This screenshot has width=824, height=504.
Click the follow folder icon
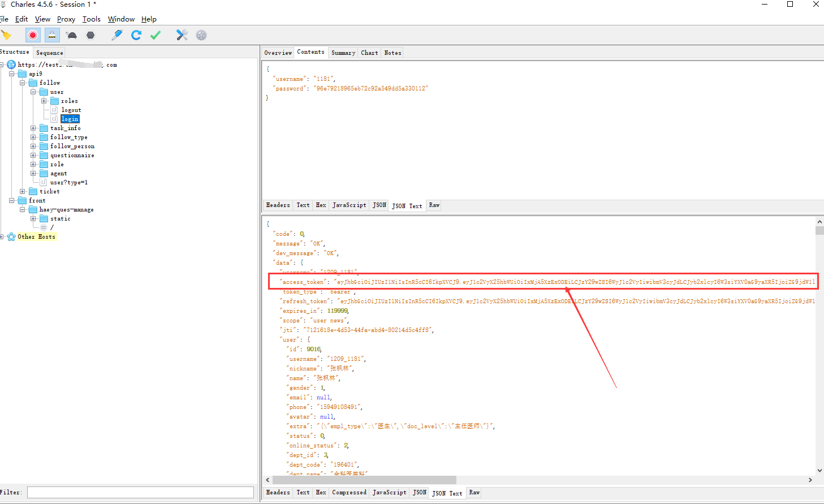click(x=33, y=83)
